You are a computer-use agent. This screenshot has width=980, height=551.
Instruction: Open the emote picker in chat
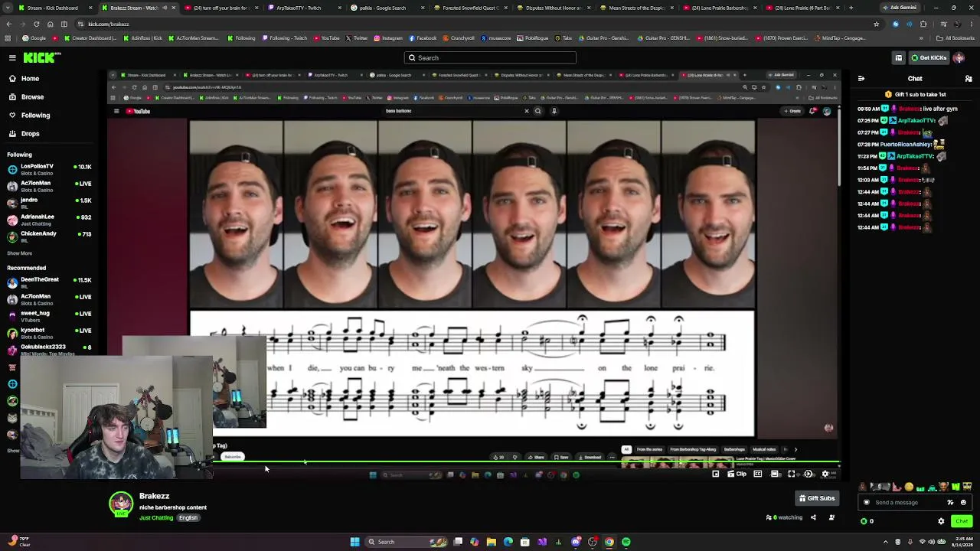click(x=963, y=503)
